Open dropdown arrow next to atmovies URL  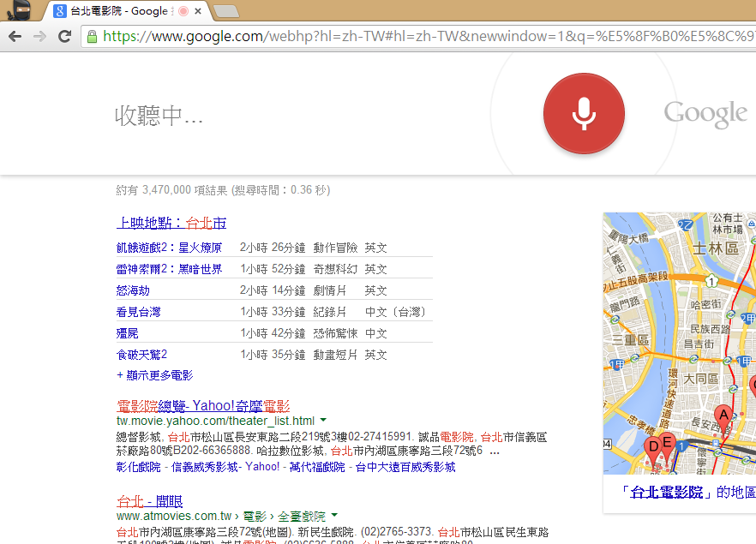pyautogui.click(x=334, y=515)
